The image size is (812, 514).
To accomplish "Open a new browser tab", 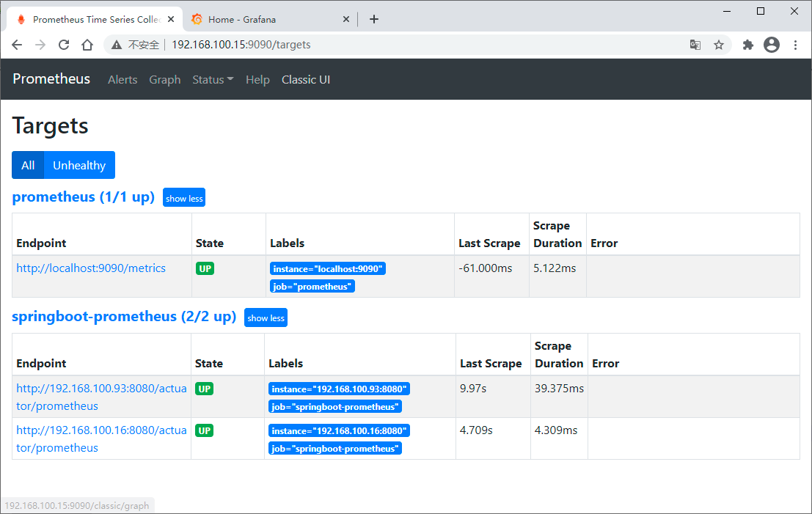I will coord(374,19).
